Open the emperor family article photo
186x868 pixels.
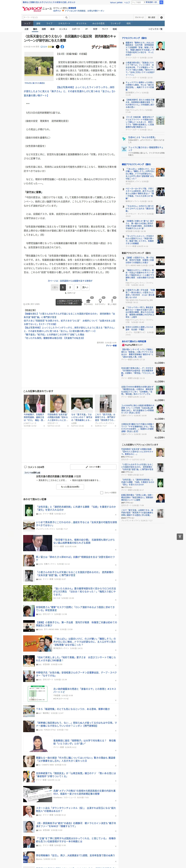(39, 66)
